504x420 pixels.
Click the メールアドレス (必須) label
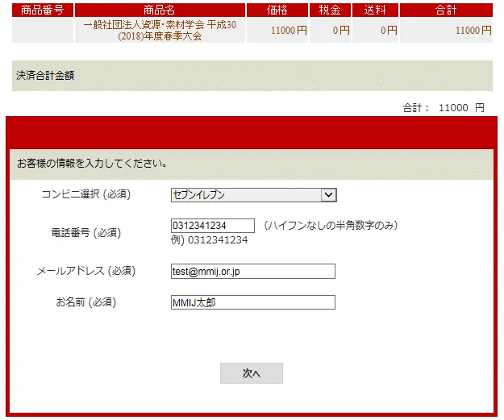click(85, 272)
